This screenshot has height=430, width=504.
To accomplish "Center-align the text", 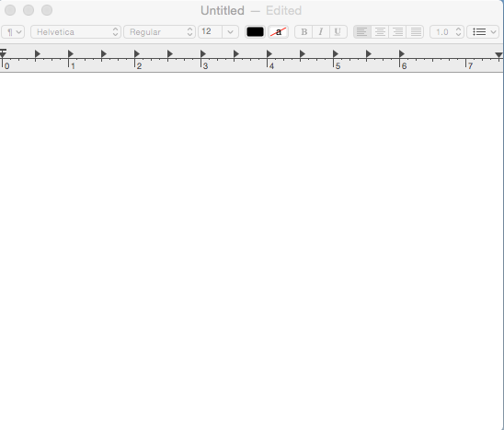I will 380,32.
